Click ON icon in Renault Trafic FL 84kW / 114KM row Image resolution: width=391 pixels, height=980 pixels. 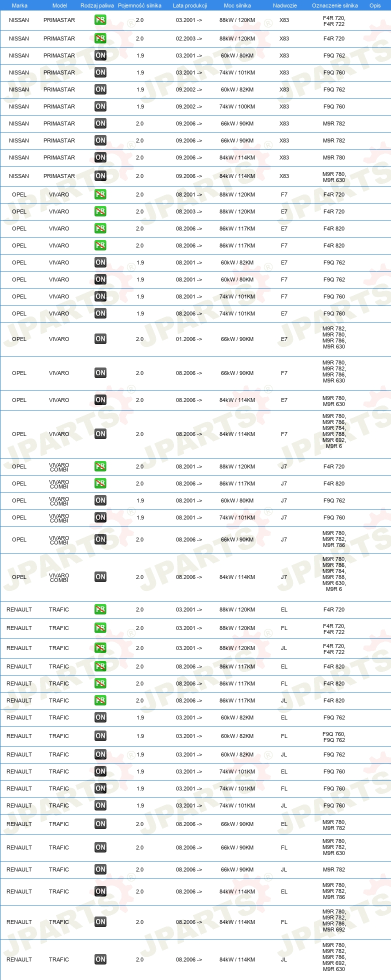(100, 922)
